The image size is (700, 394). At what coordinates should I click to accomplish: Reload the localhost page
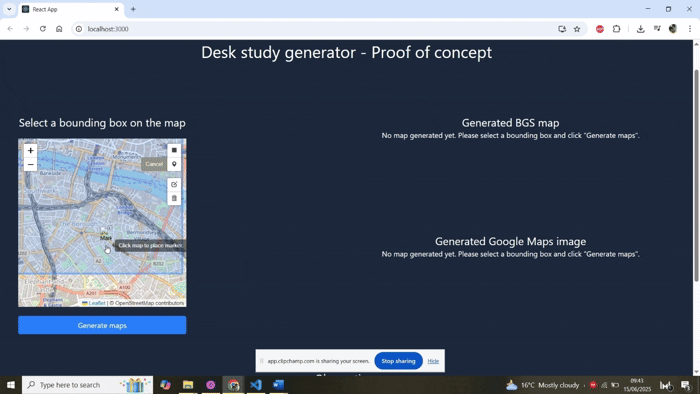coord(43,29)
